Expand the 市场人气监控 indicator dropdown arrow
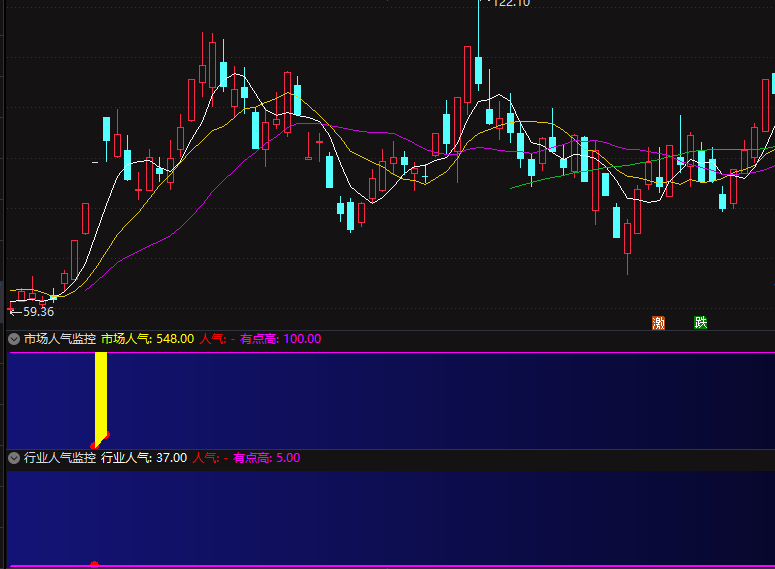This screenshot has width=775, height=569. point(14,339)
